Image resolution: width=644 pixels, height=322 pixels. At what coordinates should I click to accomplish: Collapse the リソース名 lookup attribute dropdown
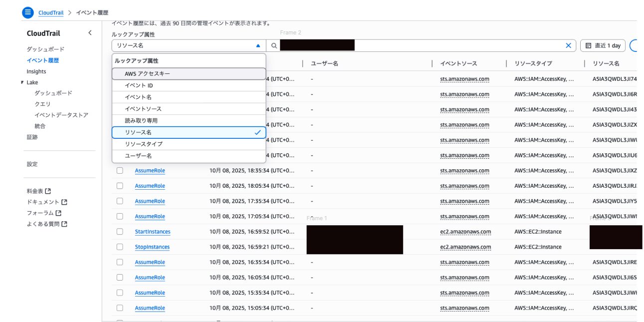(188, 45)
